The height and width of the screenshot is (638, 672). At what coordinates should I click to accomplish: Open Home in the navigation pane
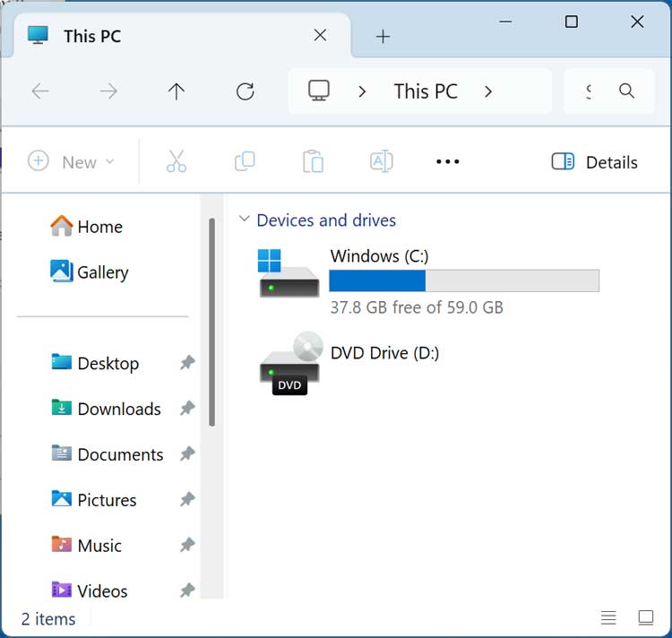tap(87, 226)
